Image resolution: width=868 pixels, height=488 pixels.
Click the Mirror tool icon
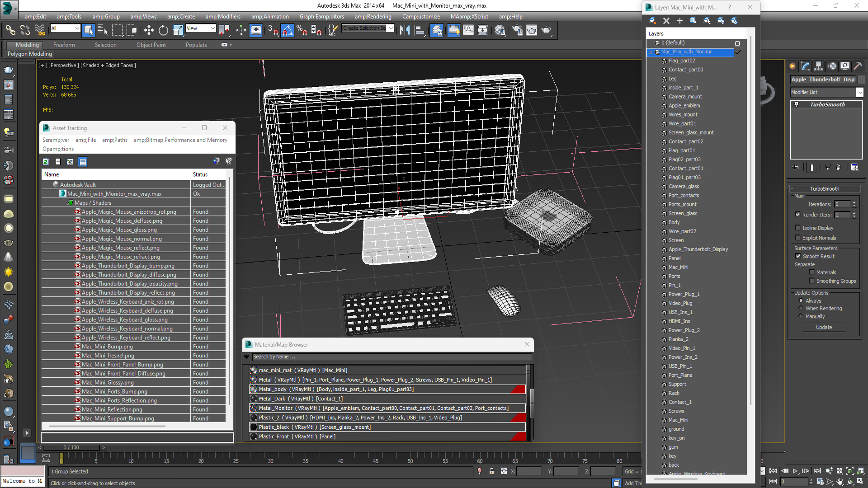[405, 30]
